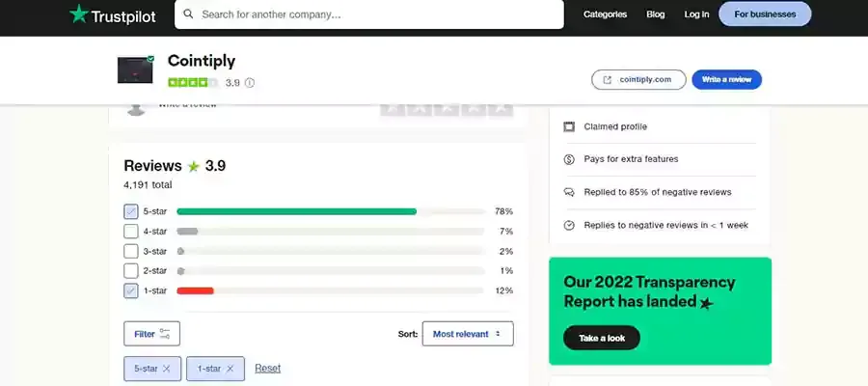Tick the 2-star checkbox
The height and width of the screenshot is (386, 868).
coord(131,271)
